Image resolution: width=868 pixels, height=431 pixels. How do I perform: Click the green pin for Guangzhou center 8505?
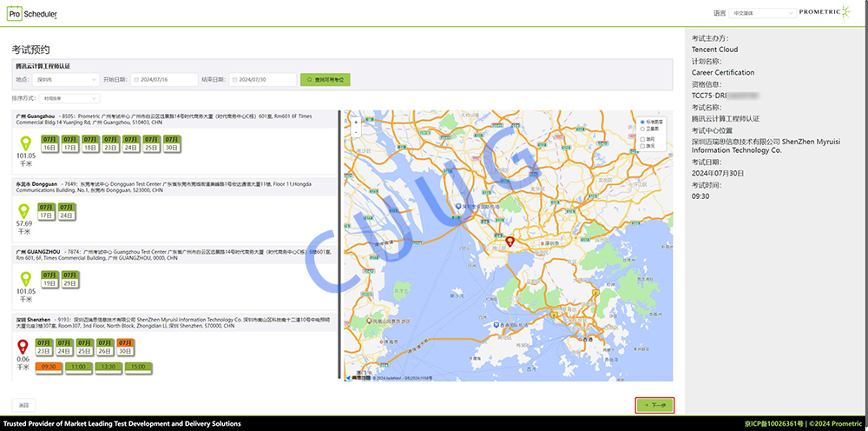click(x=25, y=143)
